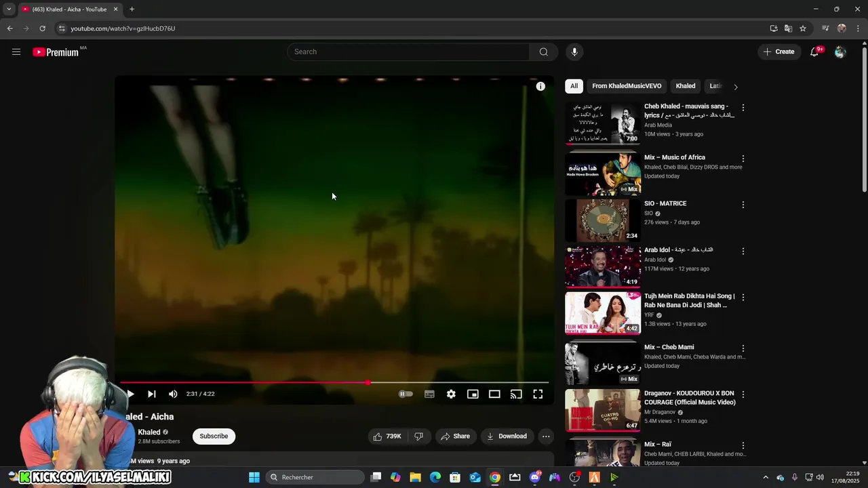Enter full screen mode
This screenshot has height=488, width=868.
[538, 394]
